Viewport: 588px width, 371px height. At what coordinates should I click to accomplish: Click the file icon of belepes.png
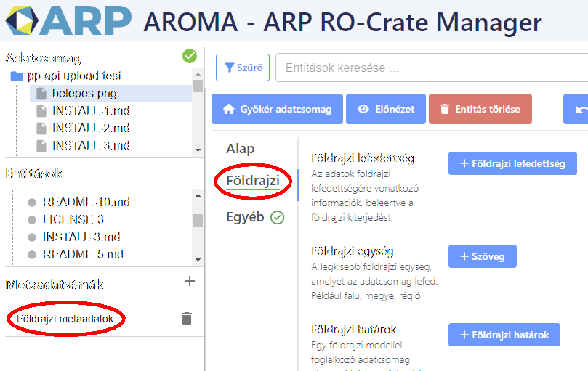pyautogui.click(x=41, y=94)
